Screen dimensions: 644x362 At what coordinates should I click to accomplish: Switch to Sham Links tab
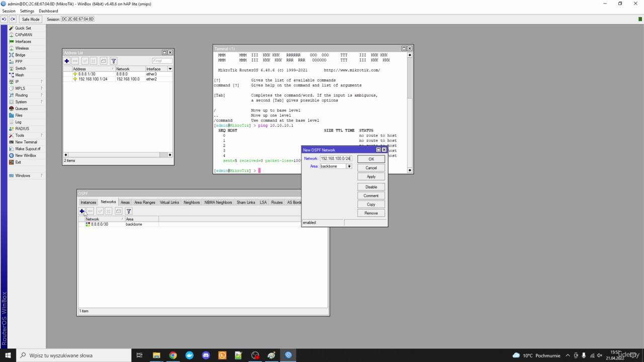pos(246,202)
